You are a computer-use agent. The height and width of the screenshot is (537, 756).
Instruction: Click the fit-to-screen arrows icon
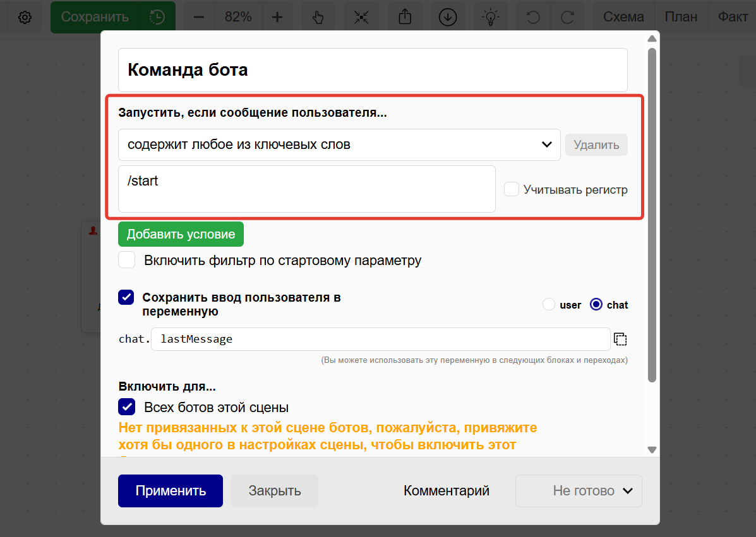pyautogui.click(x=361, y=17)
